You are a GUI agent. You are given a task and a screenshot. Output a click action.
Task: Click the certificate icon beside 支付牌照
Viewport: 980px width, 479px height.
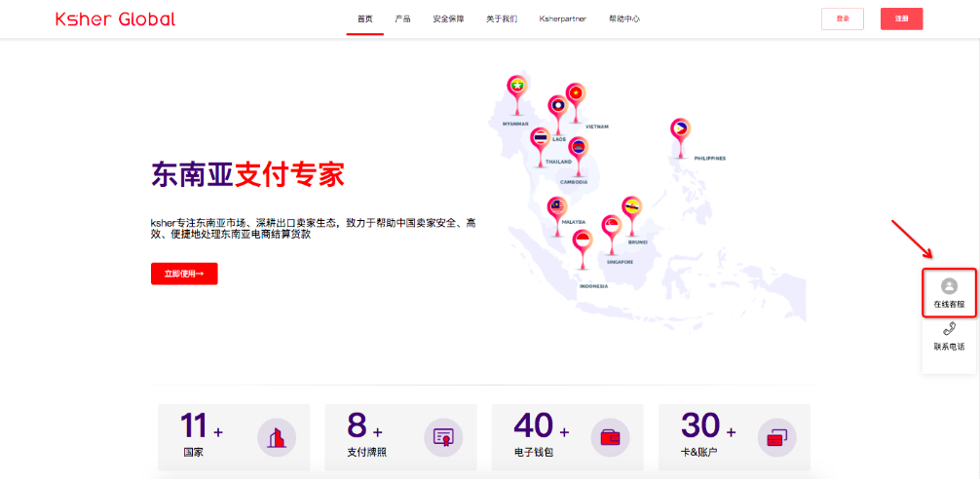[443, 437]
